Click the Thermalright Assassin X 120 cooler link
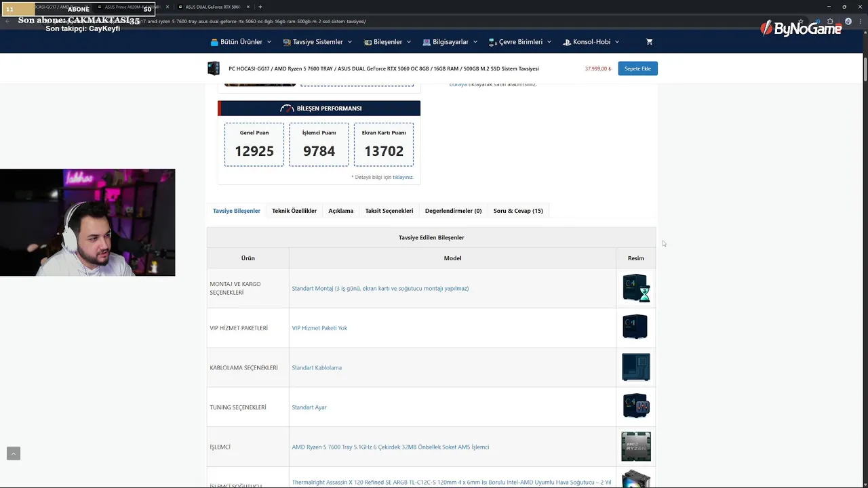Screen dimensions: 868x488 [x=452, y=483]
